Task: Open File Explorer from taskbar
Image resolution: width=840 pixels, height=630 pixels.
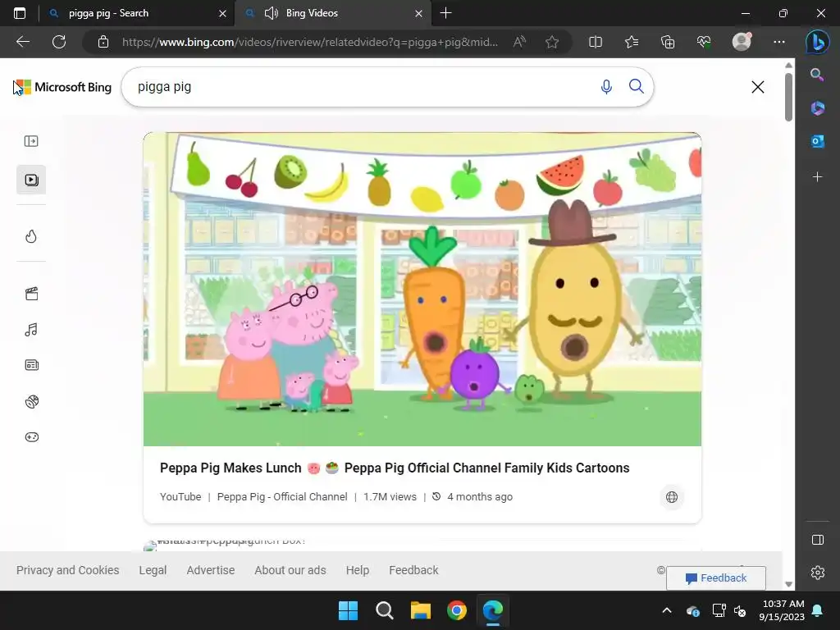Action: click(x=421, y=610)
